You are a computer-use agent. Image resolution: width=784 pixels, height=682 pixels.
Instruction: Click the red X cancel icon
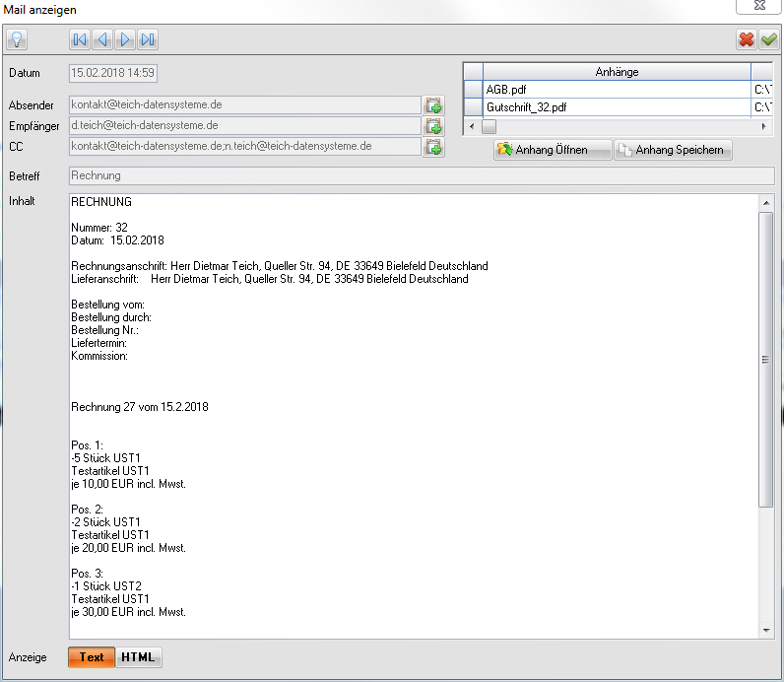click(747, 39)
